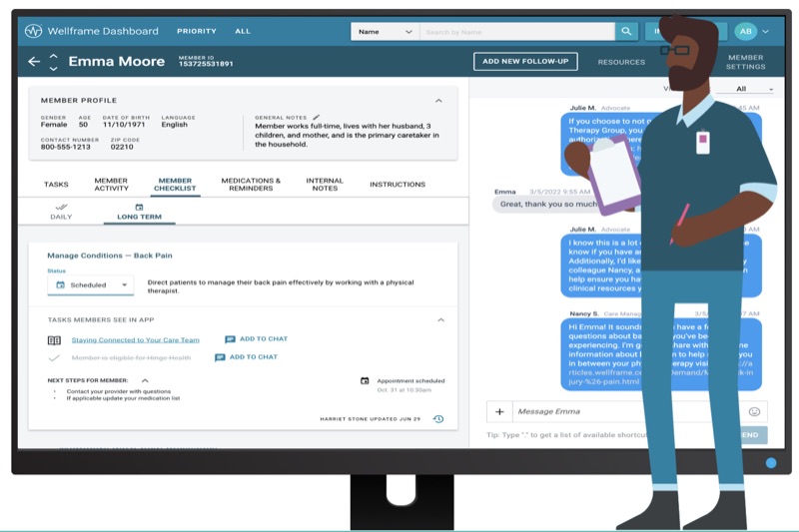Open Medications & Reminders tab
Image resolution: width=799 pixels, height=532 pixels.
(251, 185)
